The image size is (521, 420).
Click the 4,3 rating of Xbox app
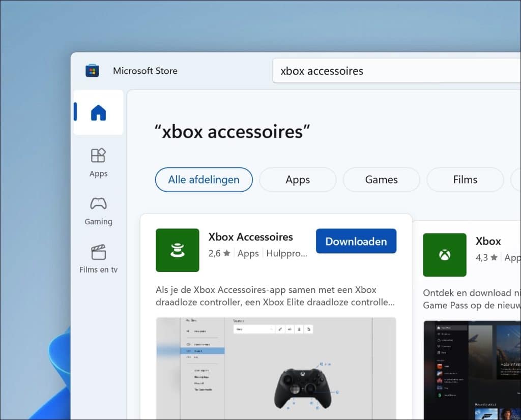(486, 257)
